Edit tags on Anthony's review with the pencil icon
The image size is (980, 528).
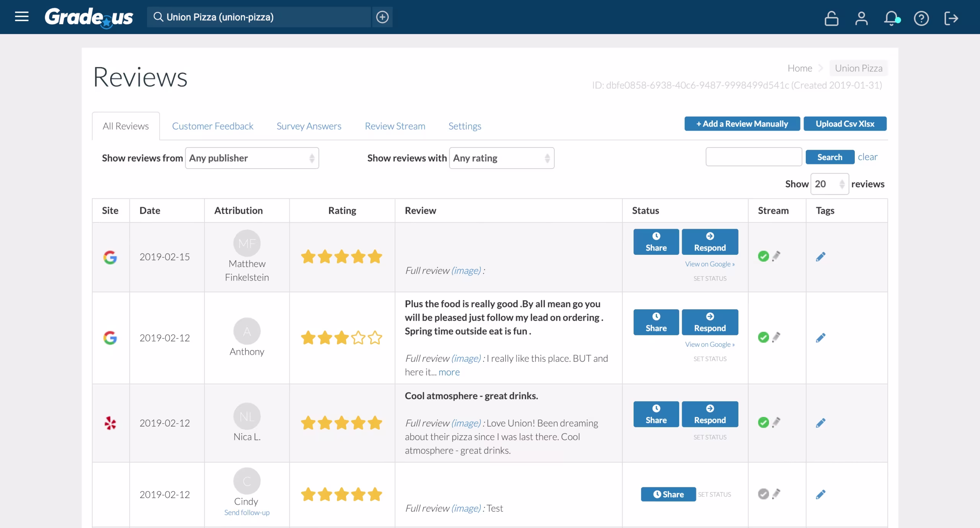pyautogui.click(x=821, y=338)
